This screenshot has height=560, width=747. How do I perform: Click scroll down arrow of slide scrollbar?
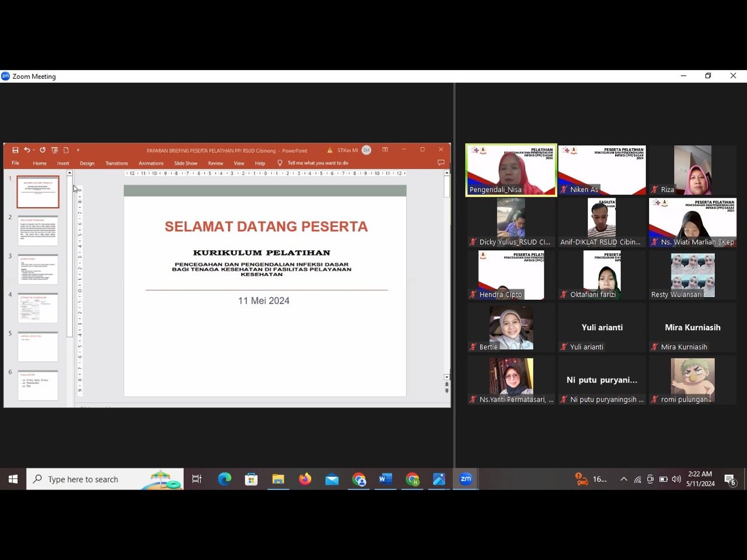point(447,377)
